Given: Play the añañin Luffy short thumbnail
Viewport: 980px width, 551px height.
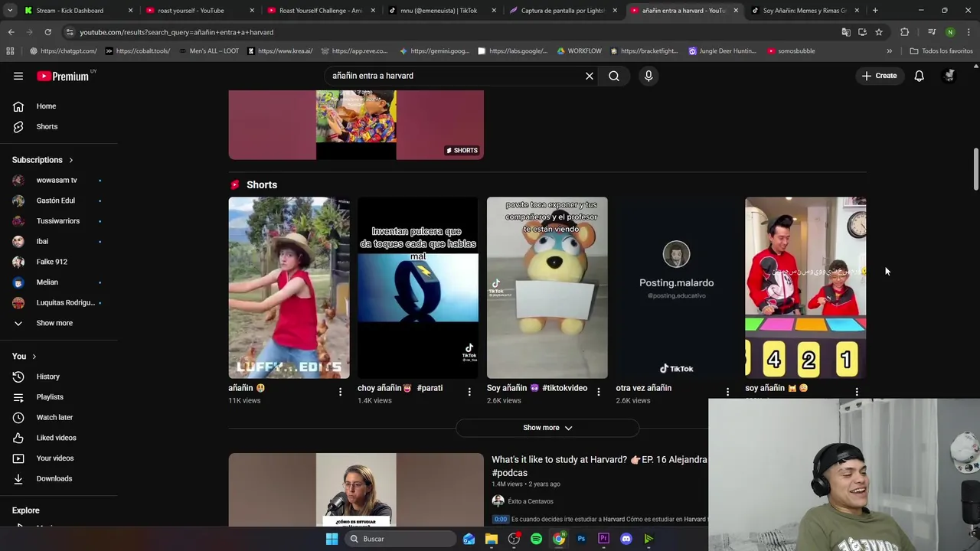Looking at the screenshot, I should tap(289, 288).
